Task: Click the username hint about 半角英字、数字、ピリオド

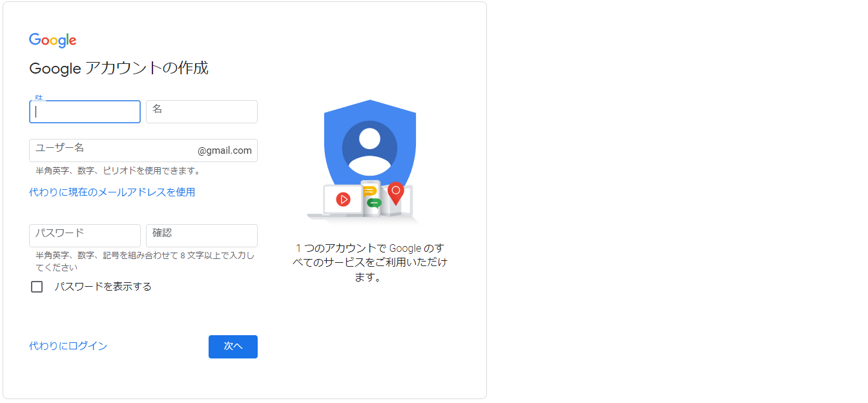Action: click(118, 171)
